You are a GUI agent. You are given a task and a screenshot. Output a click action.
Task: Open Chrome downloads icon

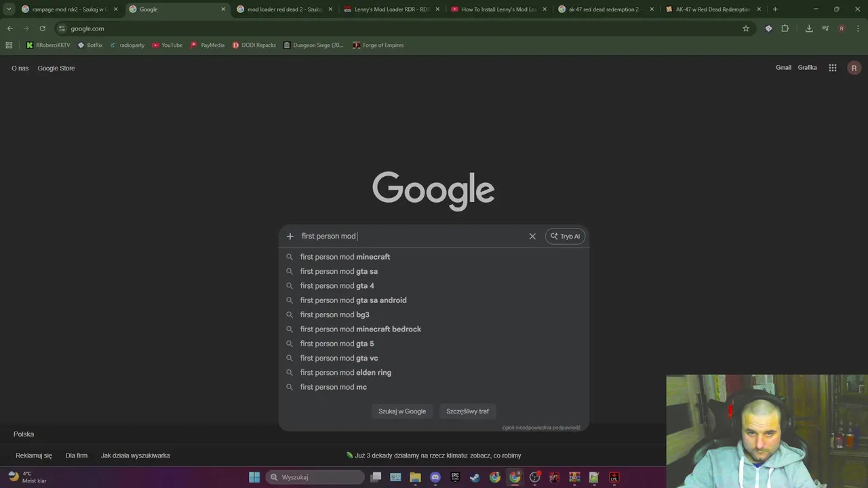coord(809,28)
